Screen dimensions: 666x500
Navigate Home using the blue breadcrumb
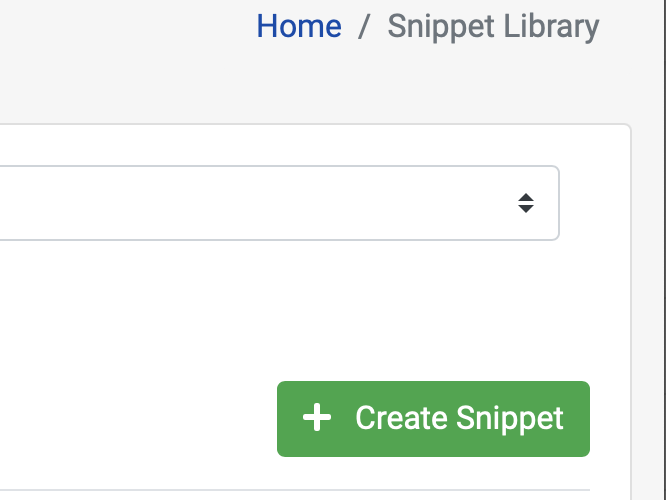click(x=299, y=26)
